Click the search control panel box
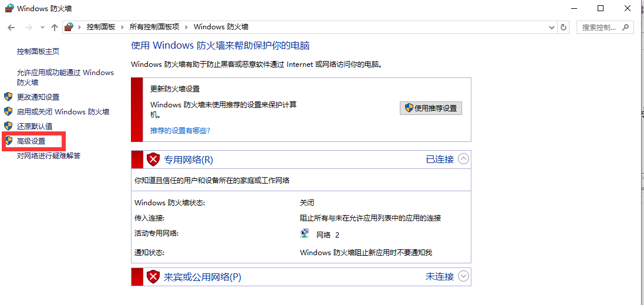Viewport: 644px width, 305px height. (605, 28)
